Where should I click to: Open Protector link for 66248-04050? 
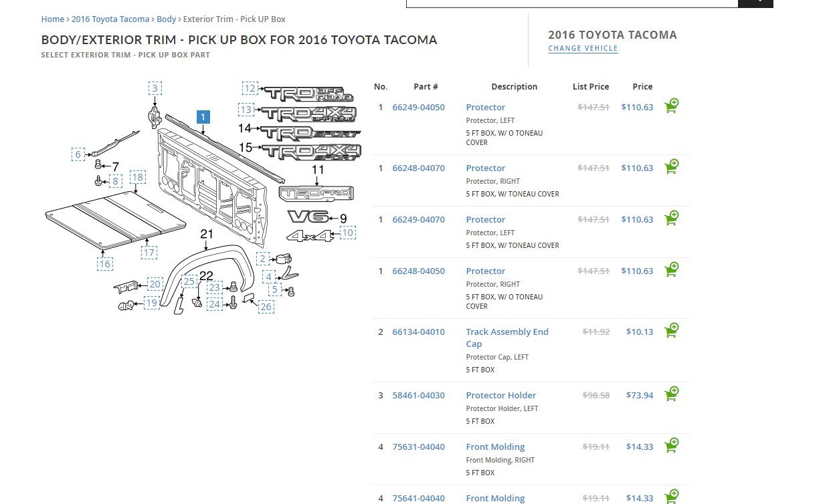[x=486, y=271]
